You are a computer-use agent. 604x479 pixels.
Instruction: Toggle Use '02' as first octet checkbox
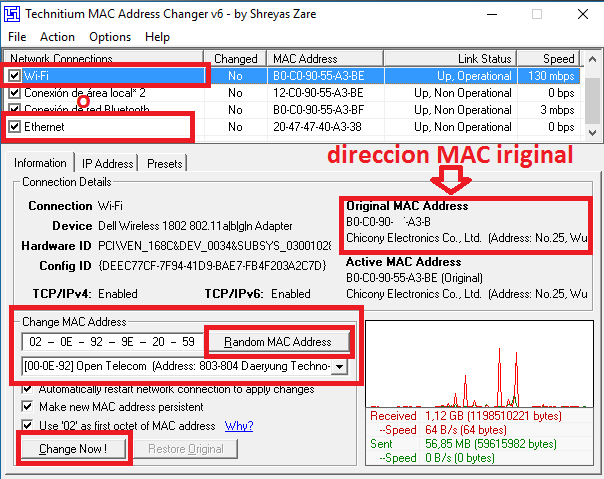27,425
